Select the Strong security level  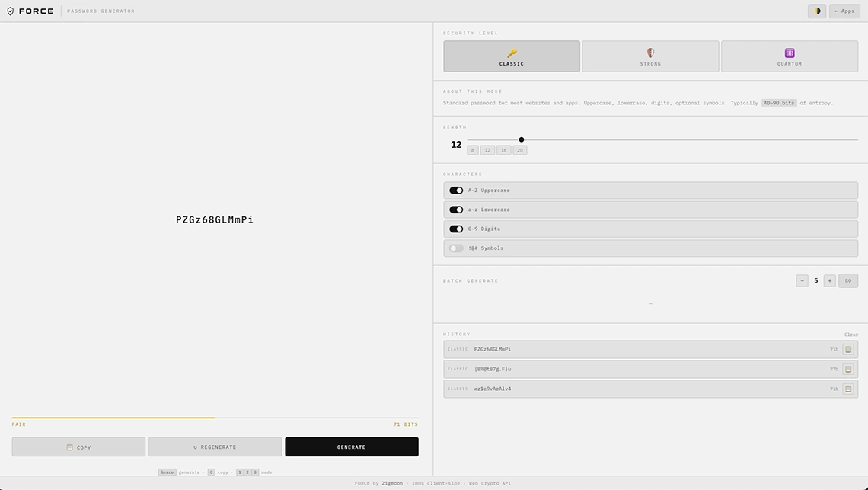point(650,56)
